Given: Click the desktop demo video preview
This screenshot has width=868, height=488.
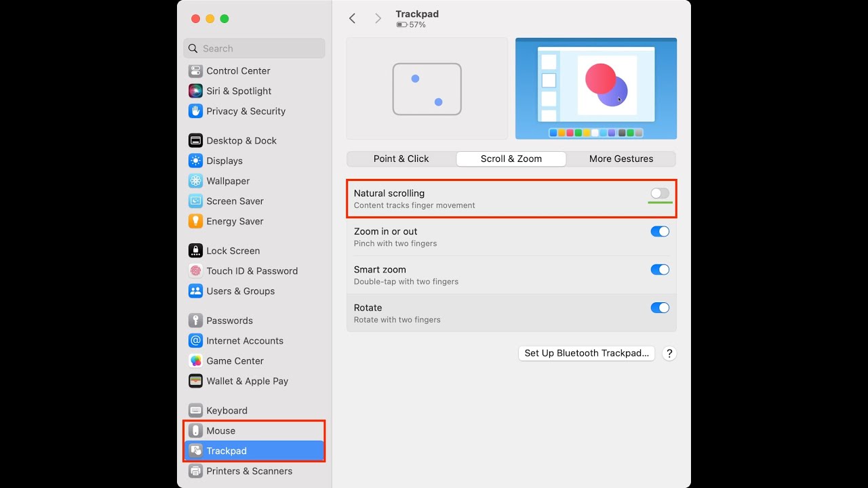Looking at the screenshot, I should coord(596,89).
